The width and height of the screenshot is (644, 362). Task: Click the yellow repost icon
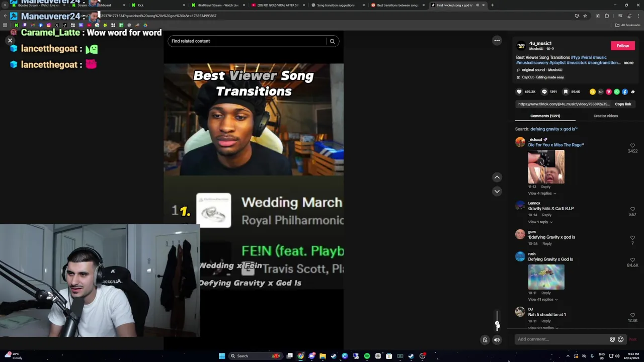[x=593, y=92]
